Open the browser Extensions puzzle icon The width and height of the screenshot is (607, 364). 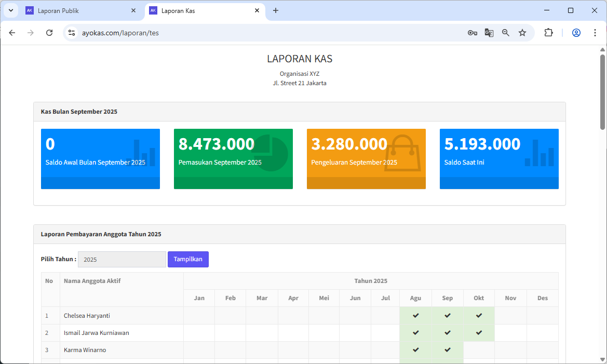[548, 33]
